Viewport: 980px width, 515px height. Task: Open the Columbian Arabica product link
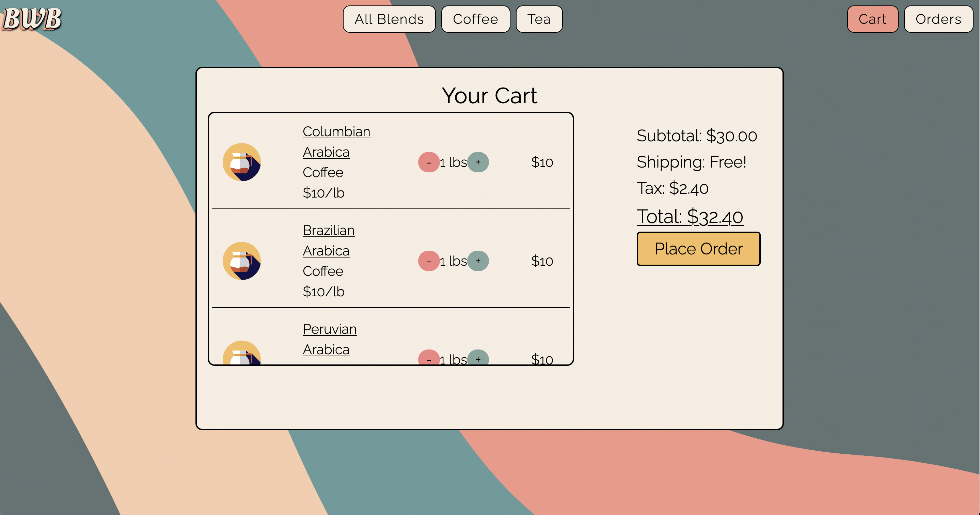336,132
